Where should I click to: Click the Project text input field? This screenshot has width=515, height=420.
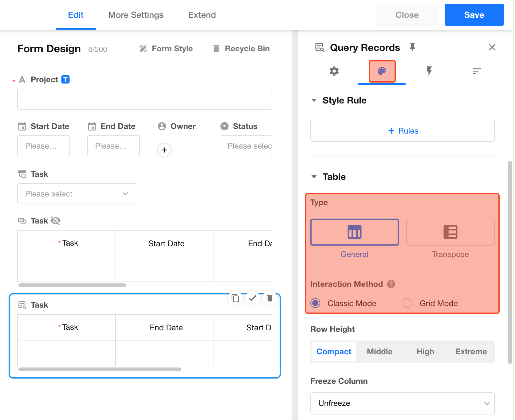click(144, 99)
